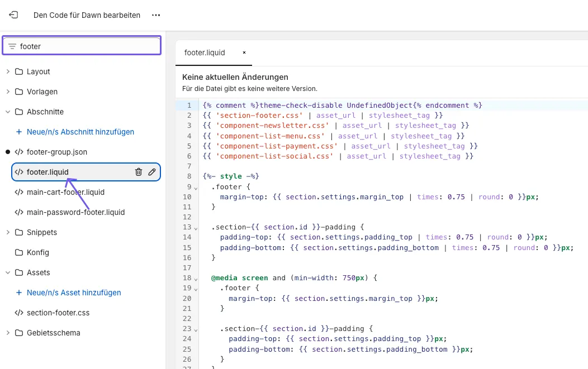This screenshot has height=369, width=588.
Task: Click margin-top property on line 10
Action: [242, 197]
